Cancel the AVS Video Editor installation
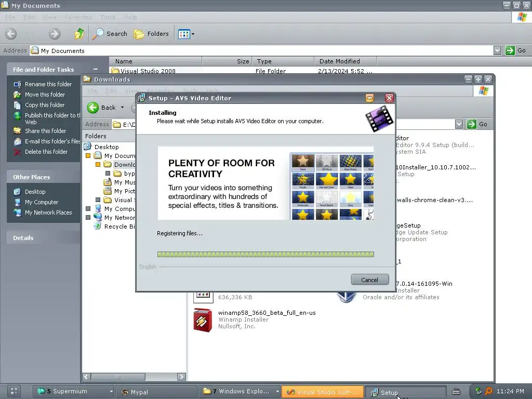 pyautogui.click(x=369, y=280)
